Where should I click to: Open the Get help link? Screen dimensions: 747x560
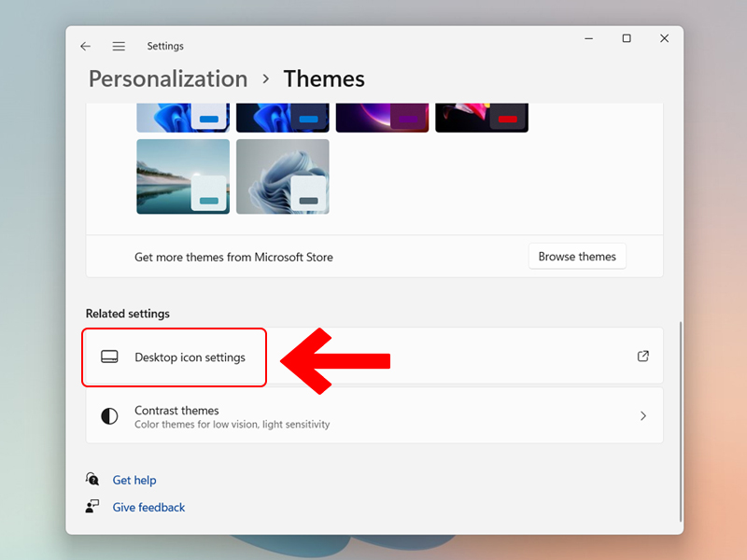(x=134, y=479)
